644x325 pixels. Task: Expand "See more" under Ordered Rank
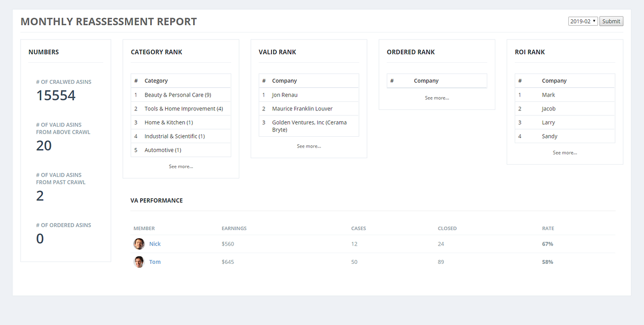[436, 98]
